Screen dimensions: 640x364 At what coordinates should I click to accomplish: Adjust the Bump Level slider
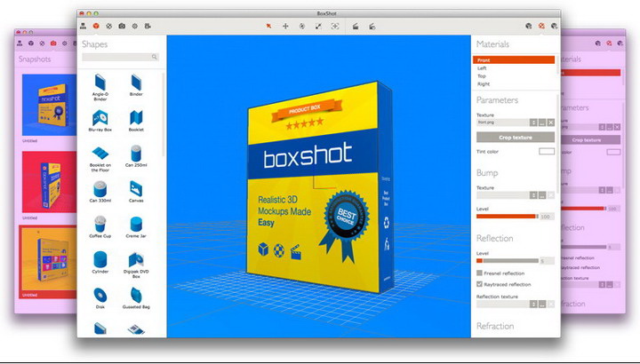click(508, 217)
